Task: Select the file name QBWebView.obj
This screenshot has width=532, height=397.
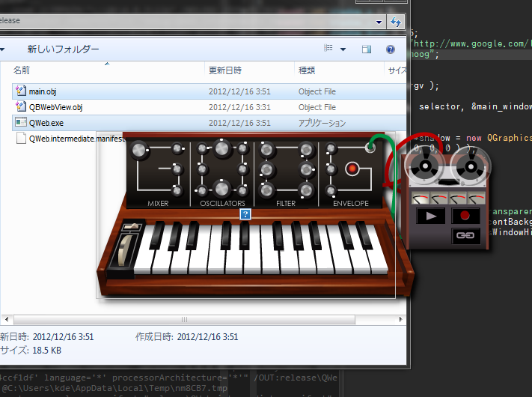Action: coord(55,107)
